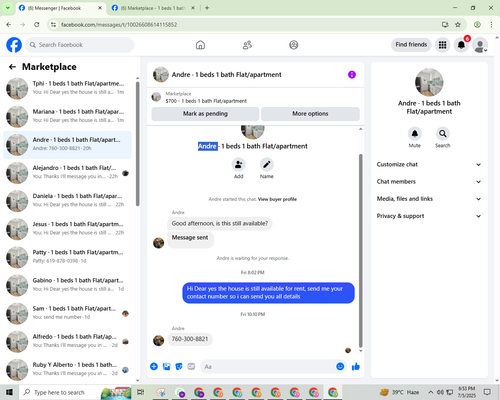The image size is (500, 400).
Task: Open the Windows Start menu
Action: click(9, 392)
